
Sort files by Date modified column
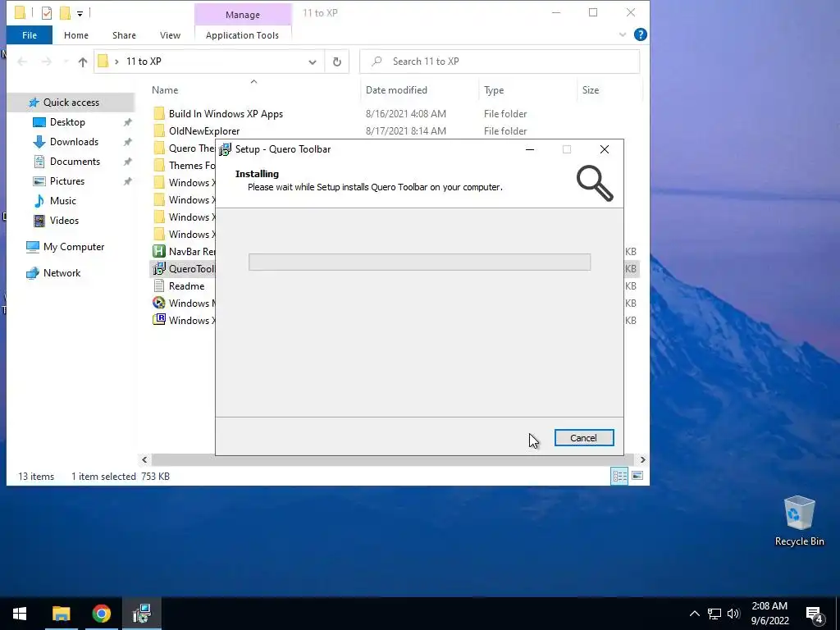(x=396, y=90)
